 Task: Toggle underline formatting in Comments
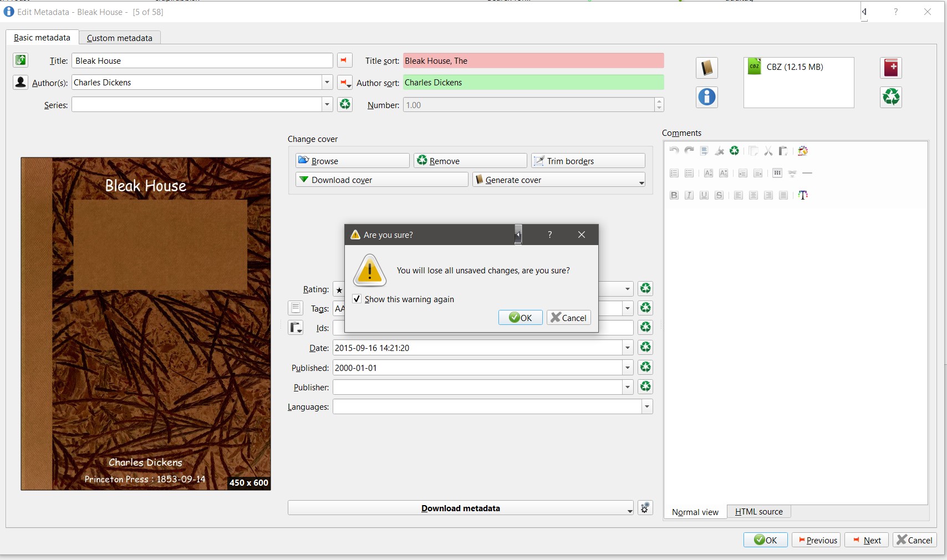click(704, 195)
